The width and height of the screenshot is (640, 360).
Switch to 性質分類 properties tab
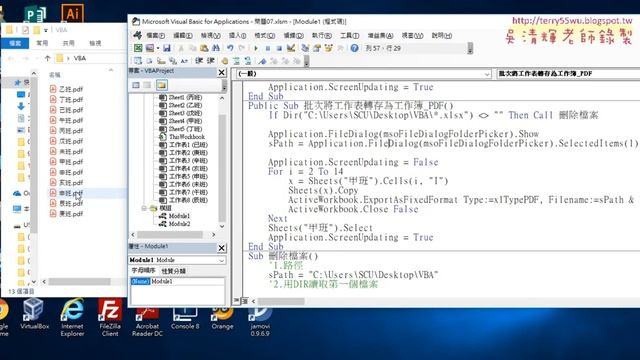point(173,271)
